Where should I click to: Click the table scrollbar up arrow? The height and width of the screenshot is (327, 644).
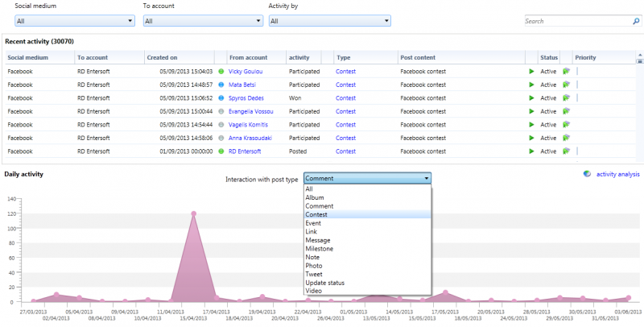point(639,55)
